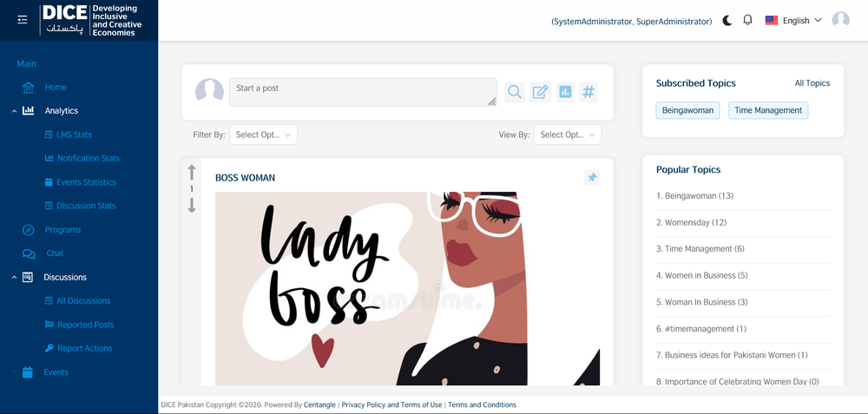The image size is (868, 414).
Task: Click Reported Posts flag icon
Action: [x=49, y=325]
